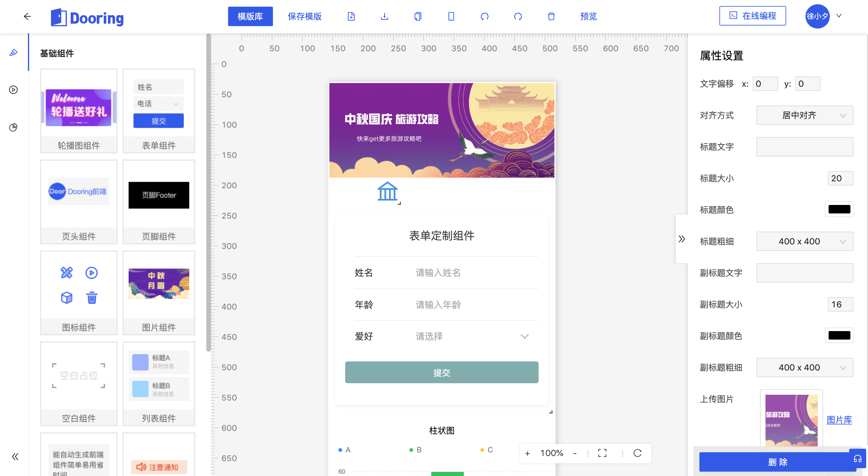Image resolution: width=868 pixels, height=476 pixels.
Task: Click the headset support icon at bottom right
Action: (x=859, y=458)
